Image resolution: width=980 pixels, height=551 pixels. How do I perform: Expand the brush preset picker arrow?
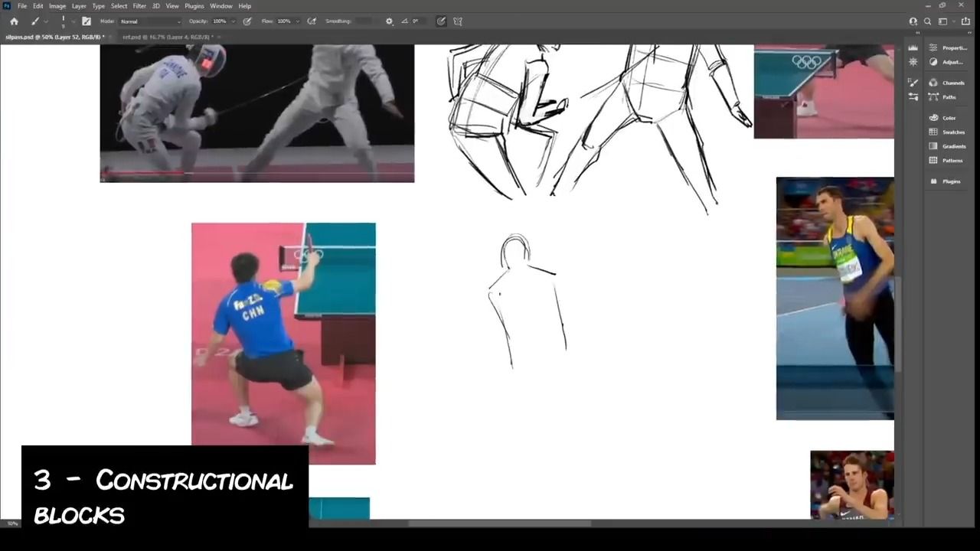73,21
